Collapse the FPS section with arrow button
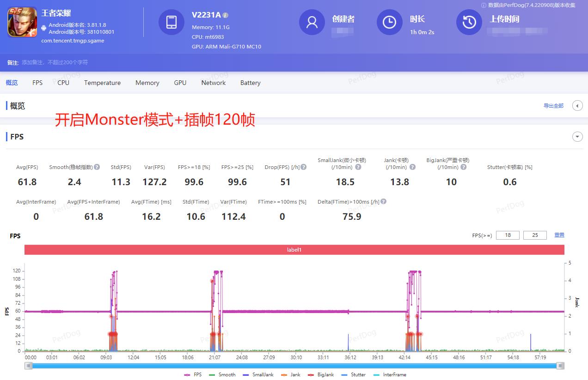588x380 pixels. click(577, 137)
